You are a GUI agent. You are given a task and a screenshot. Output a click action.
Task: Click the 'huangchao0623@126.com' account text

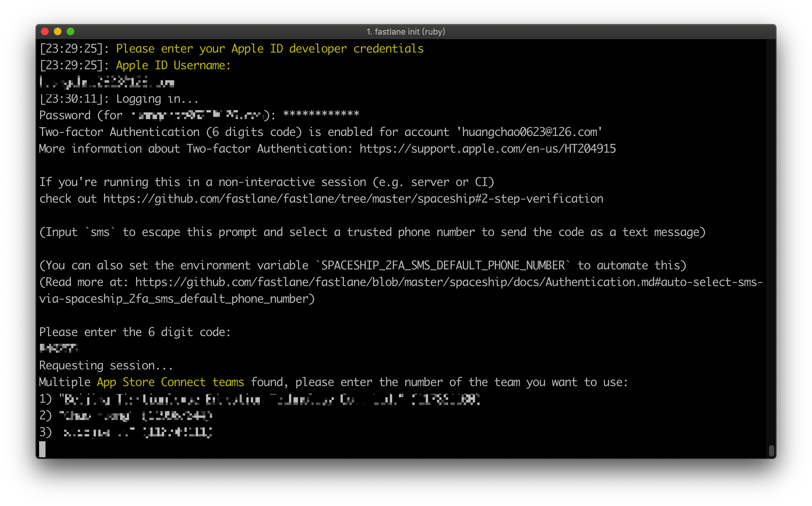click(x=529, y=132)
